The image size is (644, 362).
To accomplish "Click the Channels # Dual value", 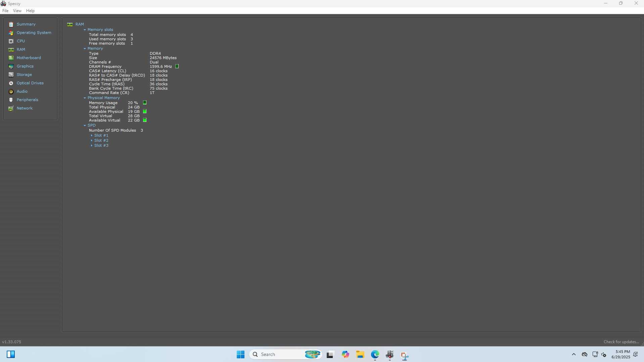I will coord(154,62).
